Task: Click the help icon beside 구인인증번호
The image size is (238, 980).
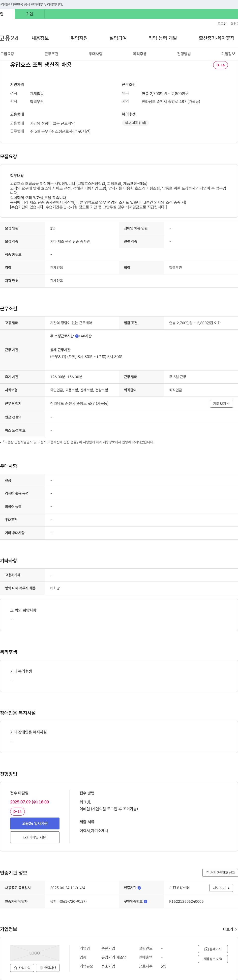Action: (x=146, y=901)
